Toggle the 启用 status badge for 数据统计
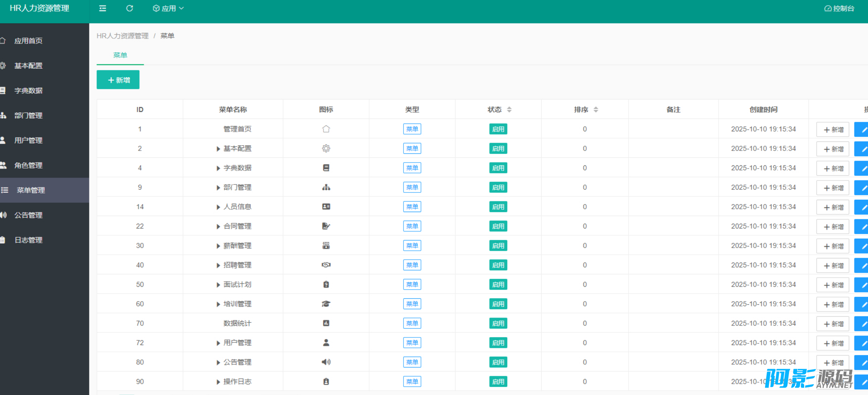 point(498,324)
